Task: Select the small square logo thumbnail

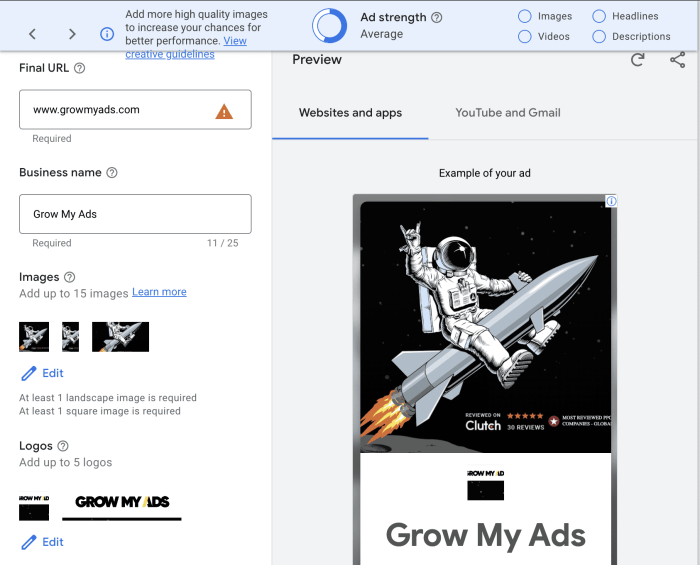Action: pyautogui.click(x=34, y=506)
